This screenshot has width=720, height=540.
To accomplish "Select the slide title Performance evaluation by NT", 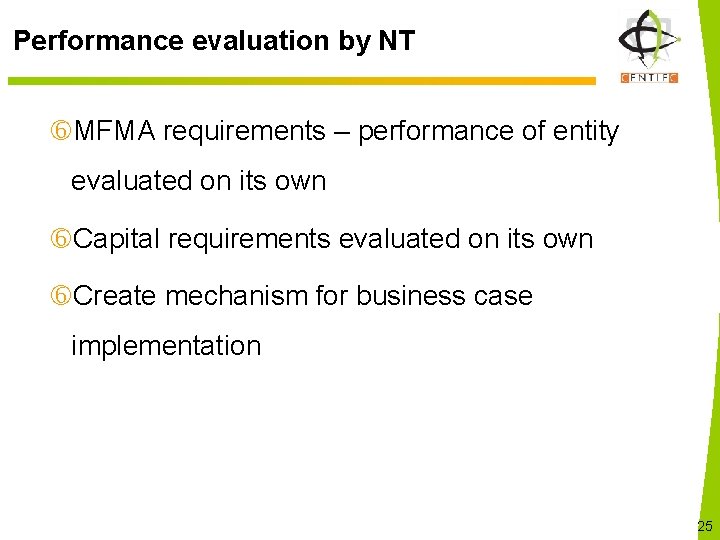I will coord(214,40).
